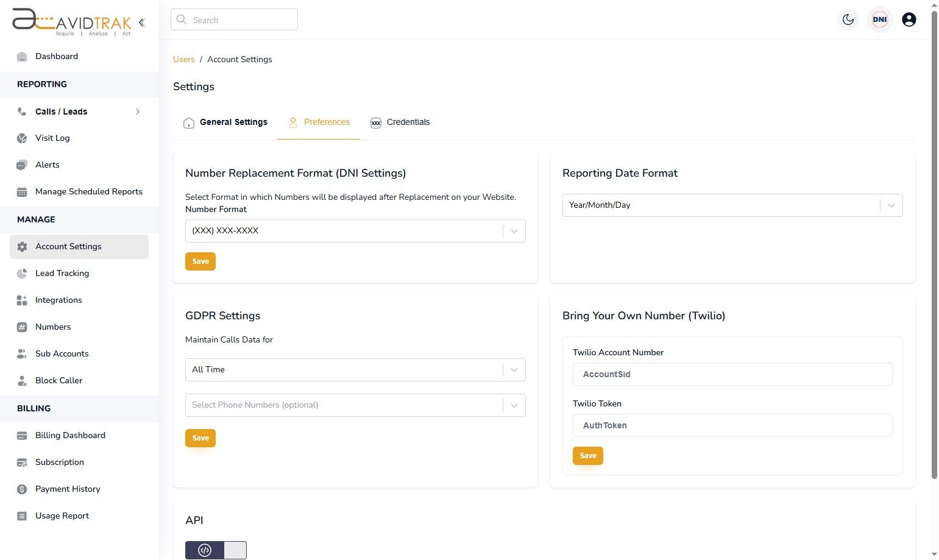This screenshot has height=560, width=939.
Task: Click the dark mode moon icon
Action: click(848, 19)
